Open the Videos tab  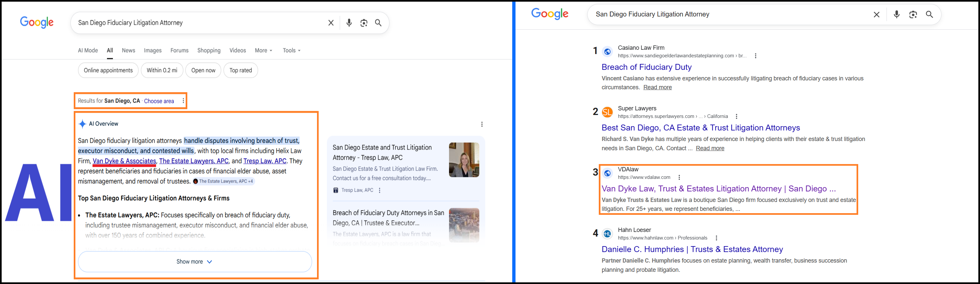pyautogui.click(x=238, y=50)
